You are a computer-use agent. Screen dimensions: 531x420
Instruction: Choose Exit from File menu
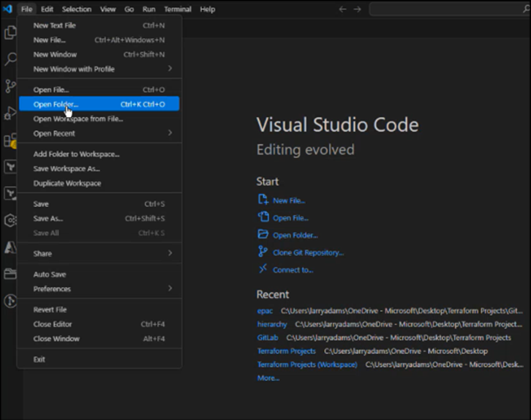click(x=99, y=359)
